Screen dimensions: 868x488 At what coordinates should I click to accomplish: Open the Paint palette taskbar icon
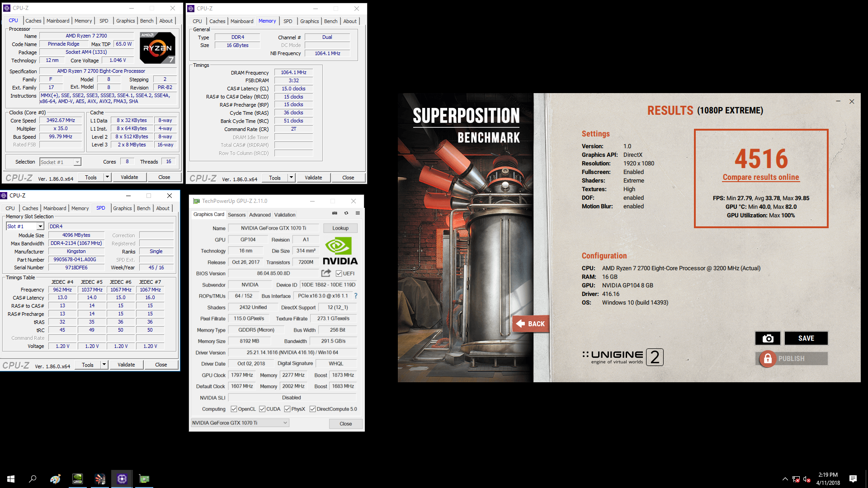tap(55, 479)
